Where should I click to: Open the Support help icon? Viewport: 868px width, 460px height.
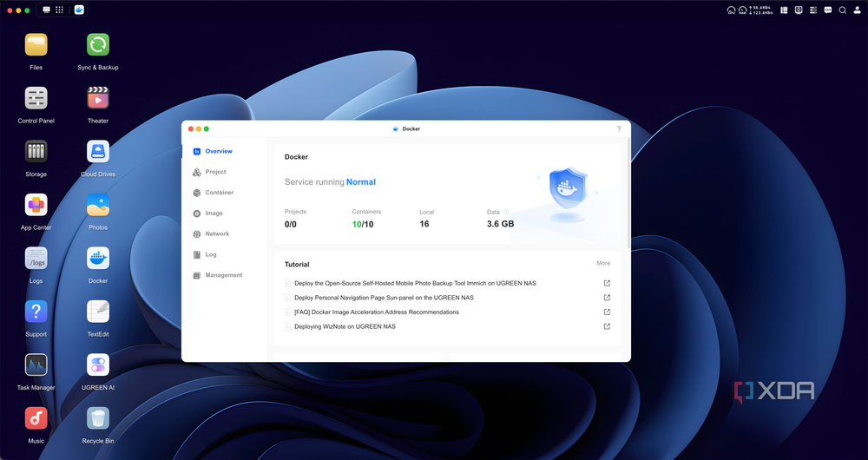(36, 312)
